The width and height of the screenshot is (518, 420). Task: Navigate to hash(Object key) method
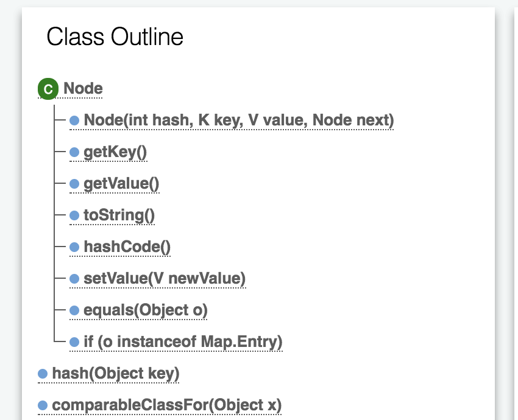(x=116, y=373)
